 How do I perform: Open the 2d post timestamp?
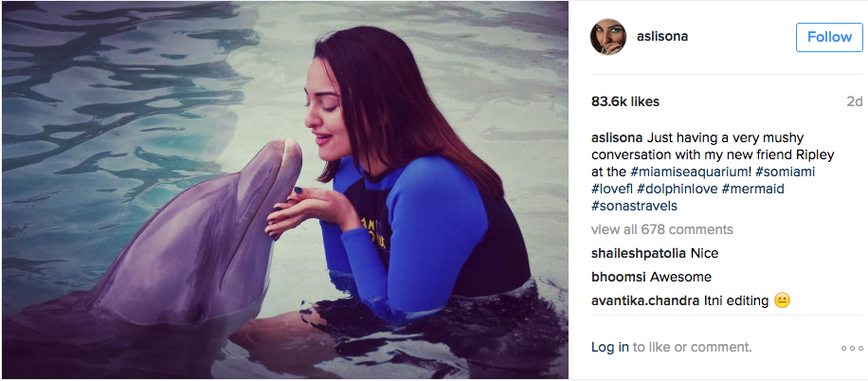pos(855,101)
